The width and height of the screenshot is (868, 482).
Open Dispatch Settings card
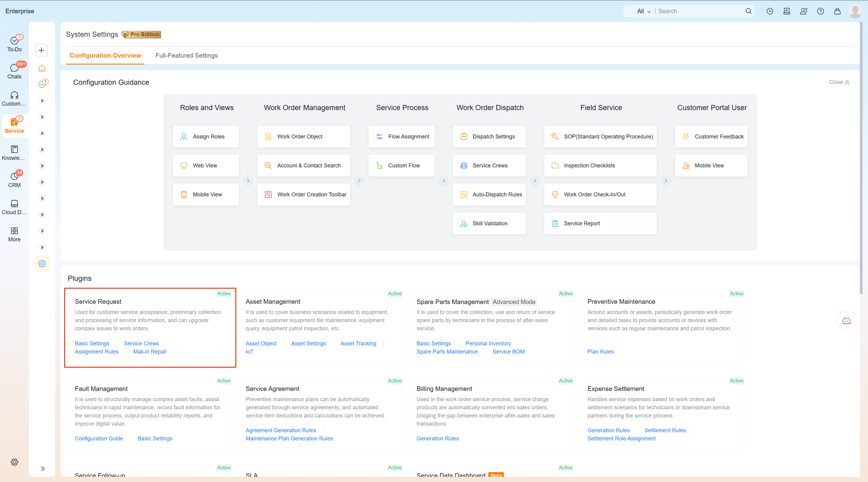(x=489, y=137)
